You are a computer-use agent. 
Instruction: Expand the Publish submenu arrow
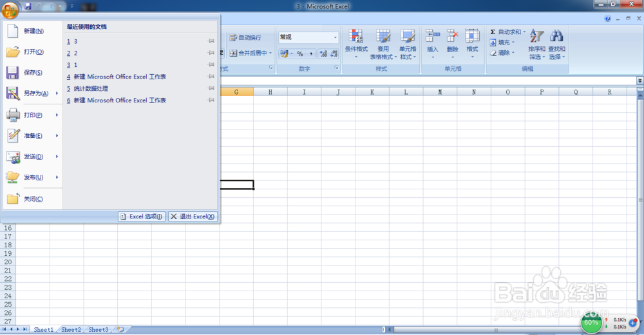57,177
